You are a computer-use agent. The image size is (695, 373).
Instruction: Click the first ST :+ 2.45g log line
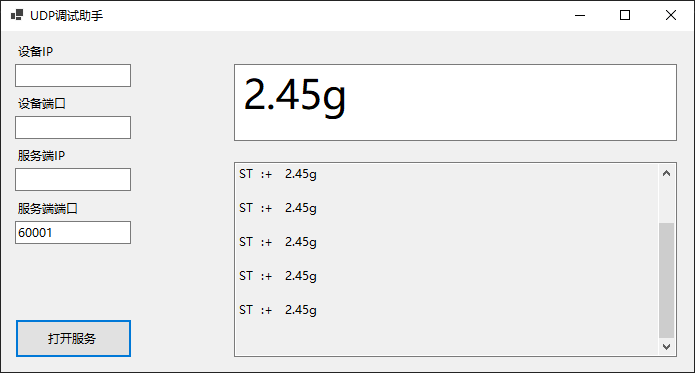278,174
